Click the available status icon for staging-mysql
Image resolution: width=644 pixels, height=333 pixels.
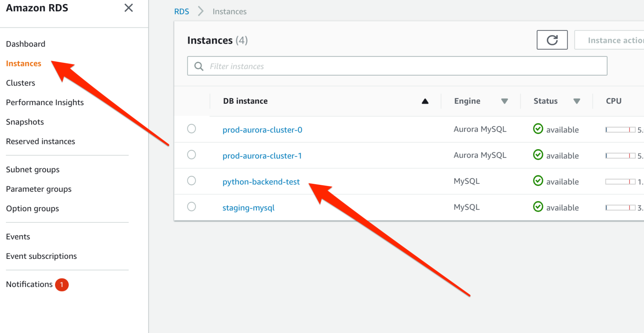pyautogui.click(x=538, y=207)
